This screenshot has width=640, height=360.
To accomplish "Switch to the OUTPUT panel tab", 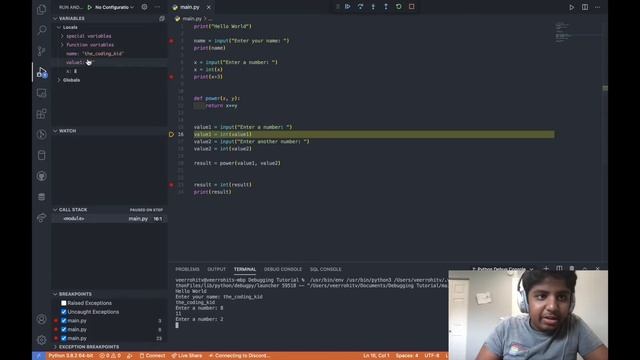I will (216, 269).
